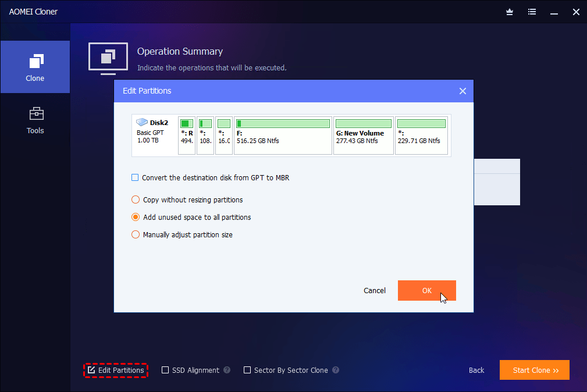Screen dimensions: 587x392
Task: Close the AOMEI Cloner window
Action: [x=576, y=12]
